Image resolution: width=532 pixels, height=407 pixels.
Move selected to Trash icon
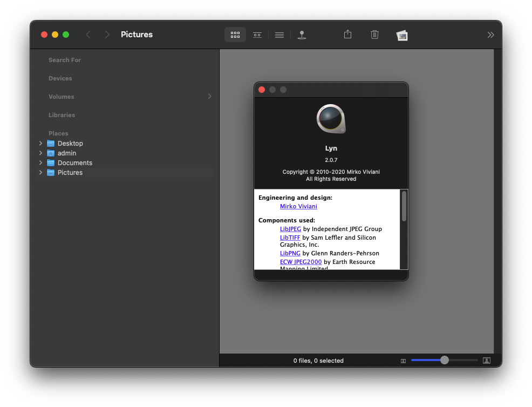tap(374, 35)
